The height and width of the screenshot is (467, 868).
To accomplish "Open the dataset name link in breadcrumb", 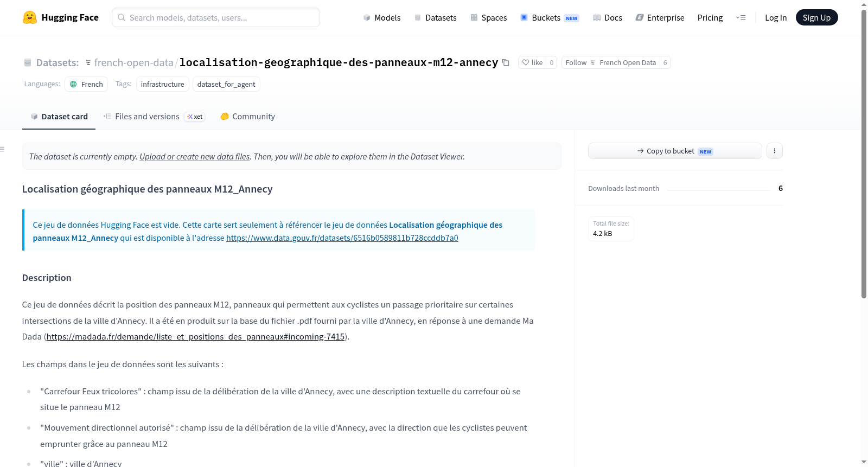I will tap(339, 62).
